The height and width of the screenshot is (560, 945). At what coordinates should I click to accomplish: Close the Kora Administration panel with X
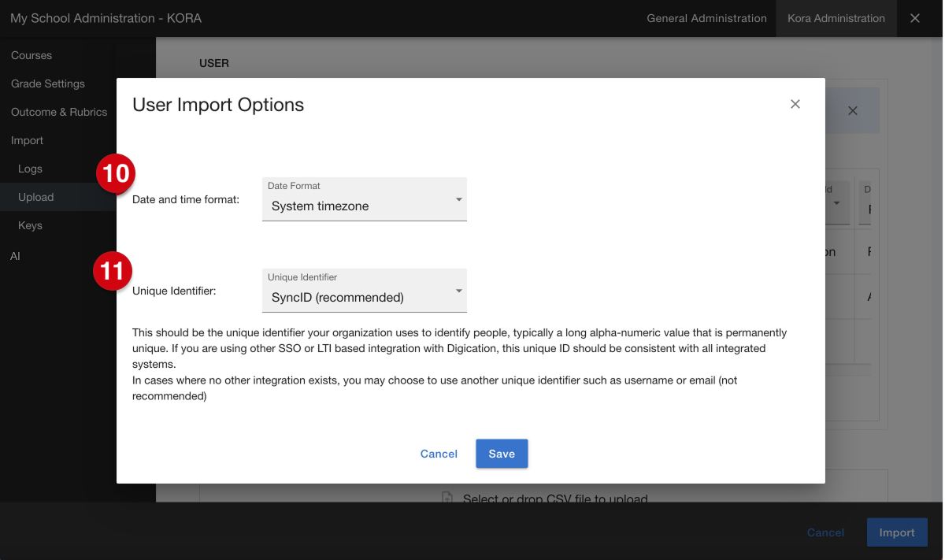tap(915, 18)
